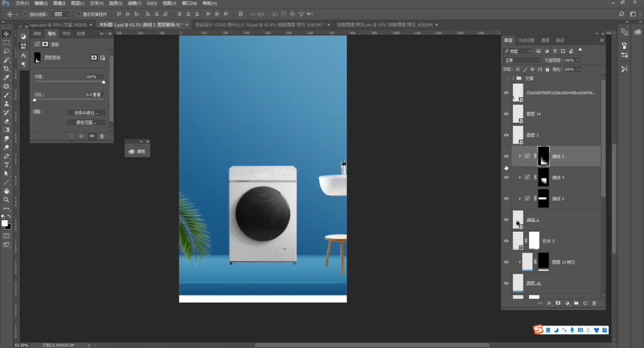Image resolution: width=644 pixels, height=348 pixels.
Task: Select the Lasso tool
Action: [7, 51]
